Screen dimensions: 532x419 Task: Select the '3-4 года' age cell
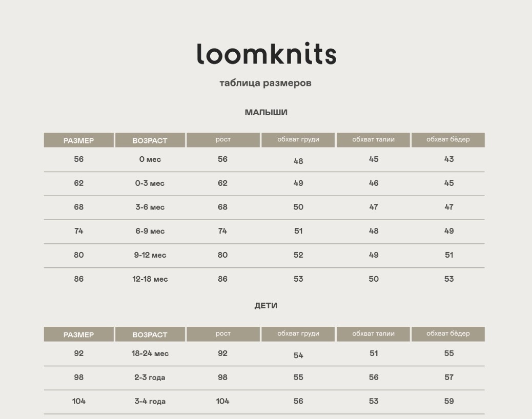pyautogui.click(x=150, y=402)
